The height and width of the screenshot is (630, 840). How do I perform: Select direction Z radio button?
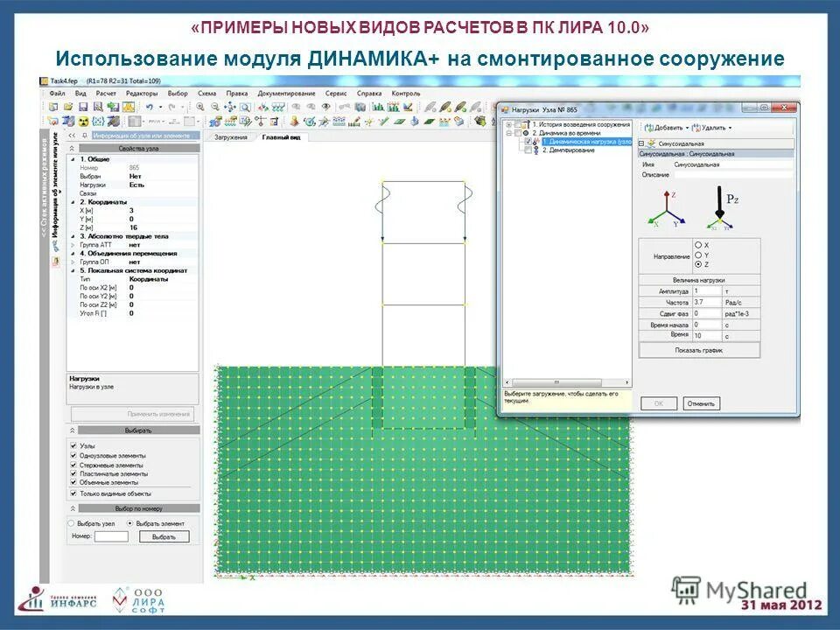coord(698,264)
